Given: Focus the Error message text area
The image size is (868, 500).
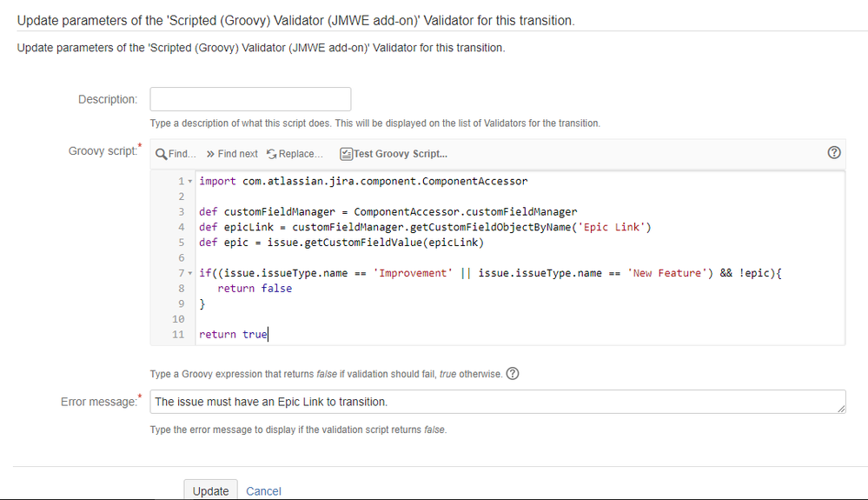Looking at the screenshot, I should (x=498, y=402).
